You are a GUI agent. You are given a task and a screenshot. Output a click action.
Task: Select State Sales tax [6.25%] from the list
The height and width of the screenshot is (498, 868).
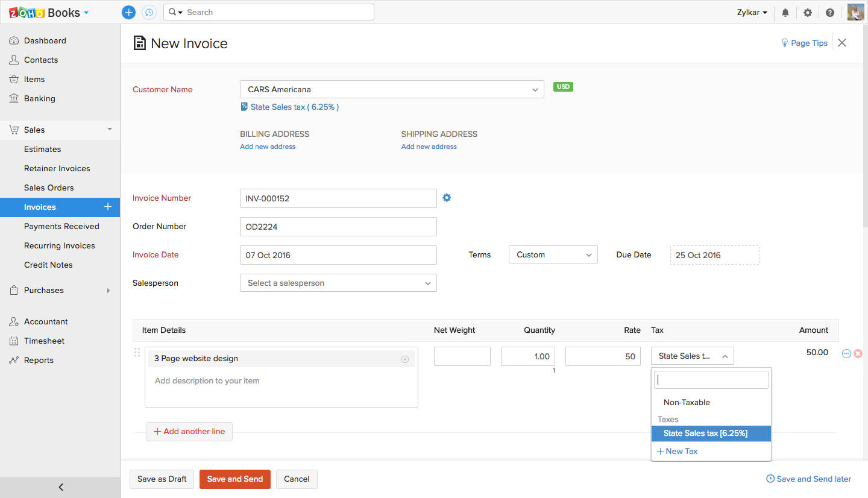tap(705, 433)
